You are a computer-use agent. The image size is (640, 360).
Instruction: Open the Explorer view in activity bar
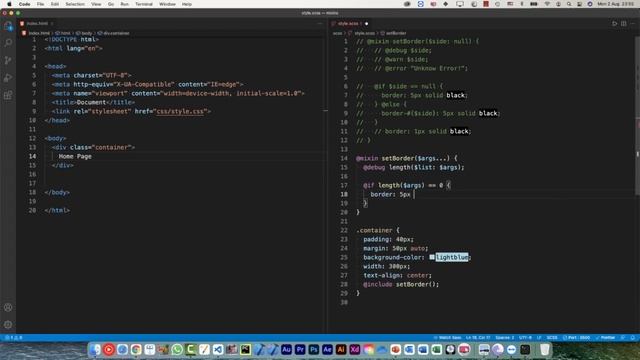click(8, 26)
